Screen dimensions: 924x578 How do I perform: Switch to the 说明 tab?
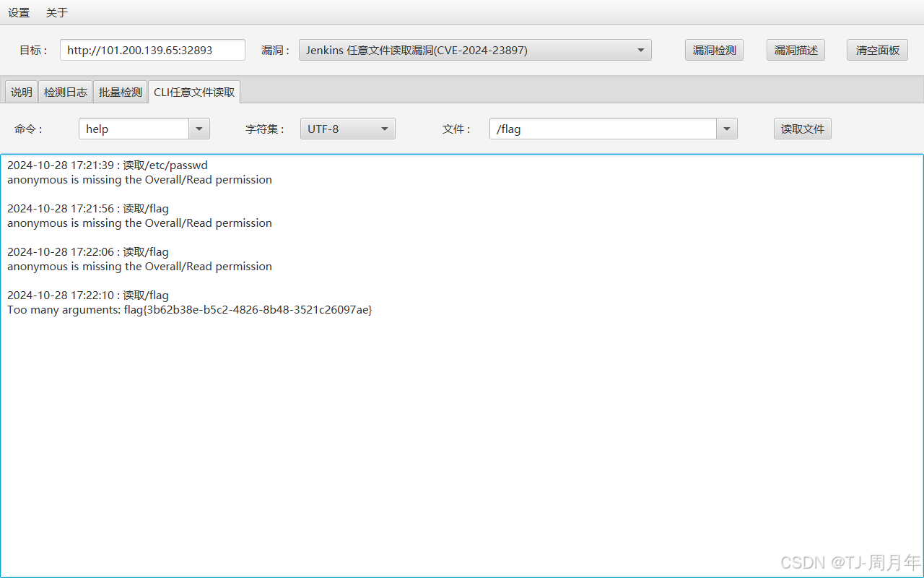click(21, 92)
